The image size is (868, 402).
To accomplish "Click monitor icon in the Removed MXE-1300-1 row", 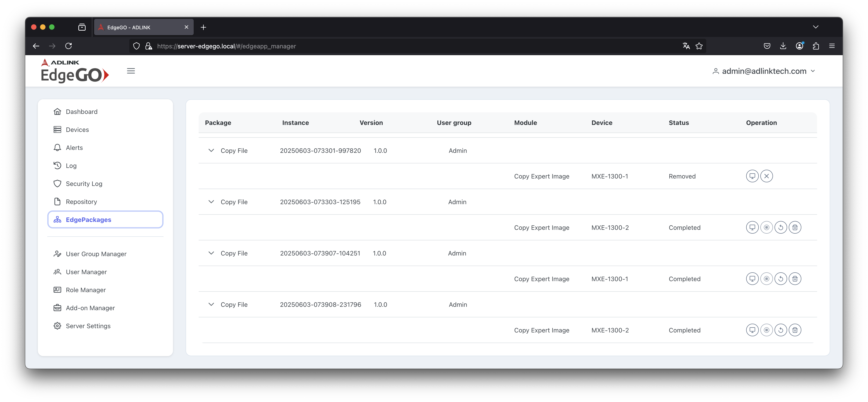I will [752, 176].
